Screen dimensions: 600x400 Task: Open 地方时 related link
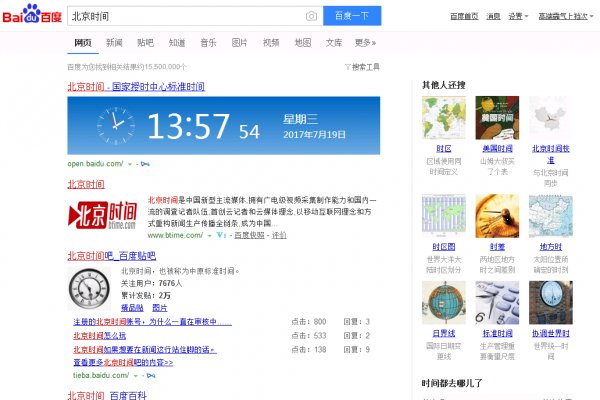(551, 247)
